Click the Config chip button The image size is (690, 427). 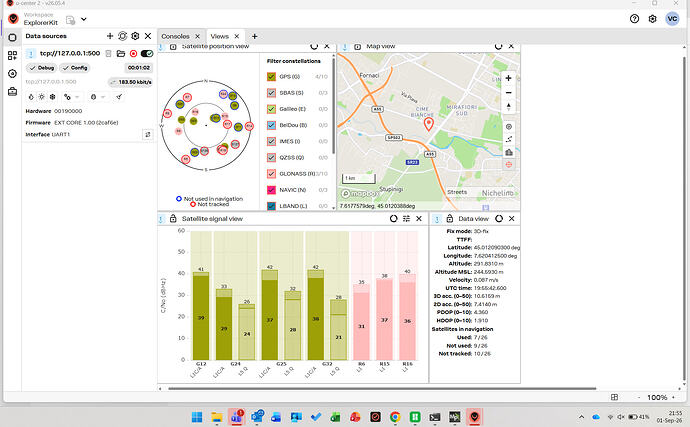75,68
